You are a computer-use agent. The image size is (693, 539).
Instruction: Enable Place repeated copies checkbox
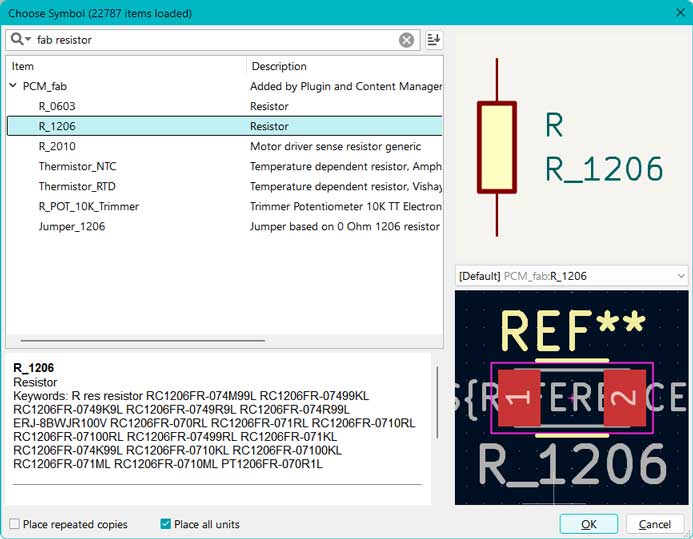coord(15,524)
